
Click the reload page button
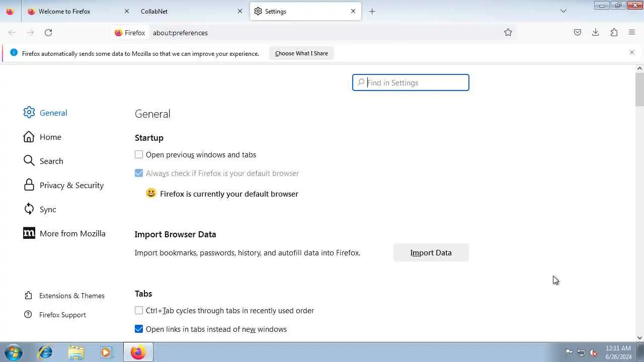(48, 33)
